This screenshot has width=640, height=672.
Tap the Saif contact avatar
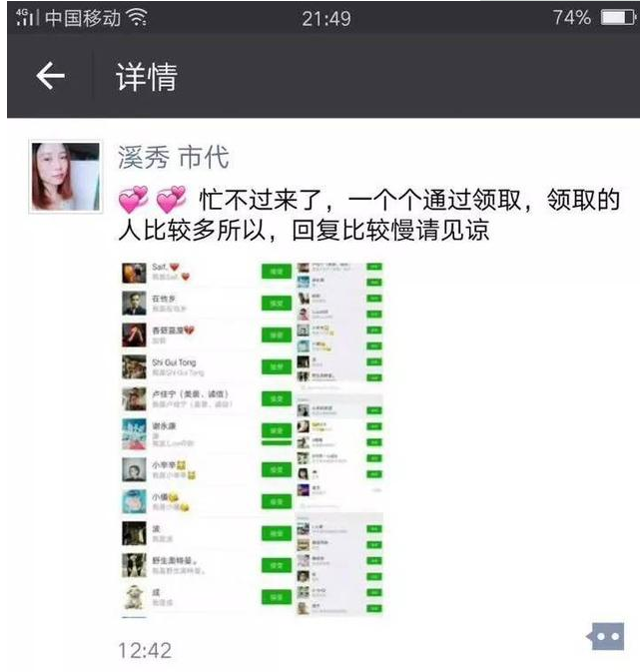[134, 273]
